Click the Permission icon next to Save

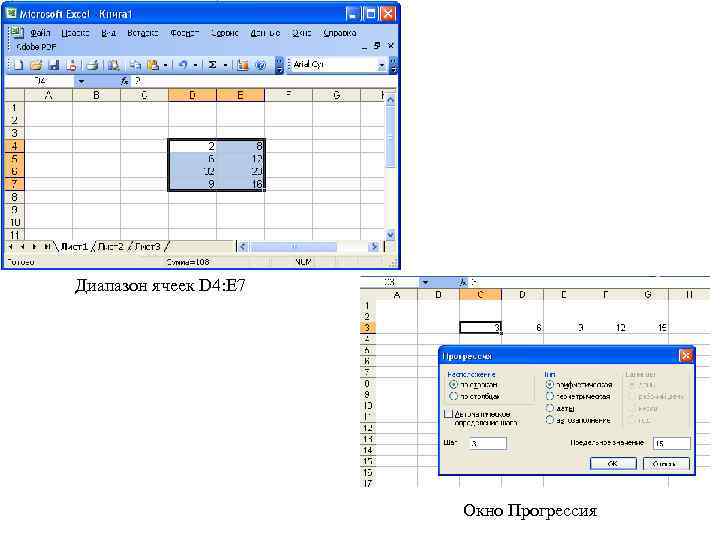pos(72,65)
